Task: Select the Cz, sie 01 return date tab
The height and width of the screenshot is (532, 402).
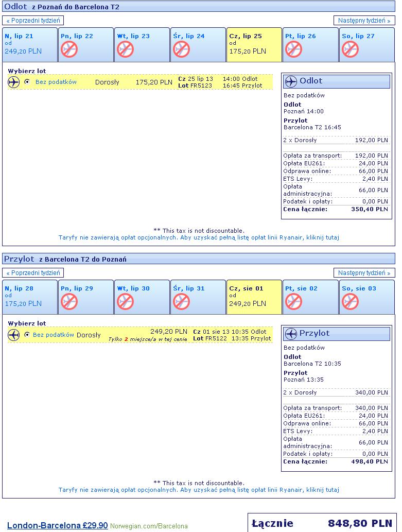Action: tap(254, 297)
